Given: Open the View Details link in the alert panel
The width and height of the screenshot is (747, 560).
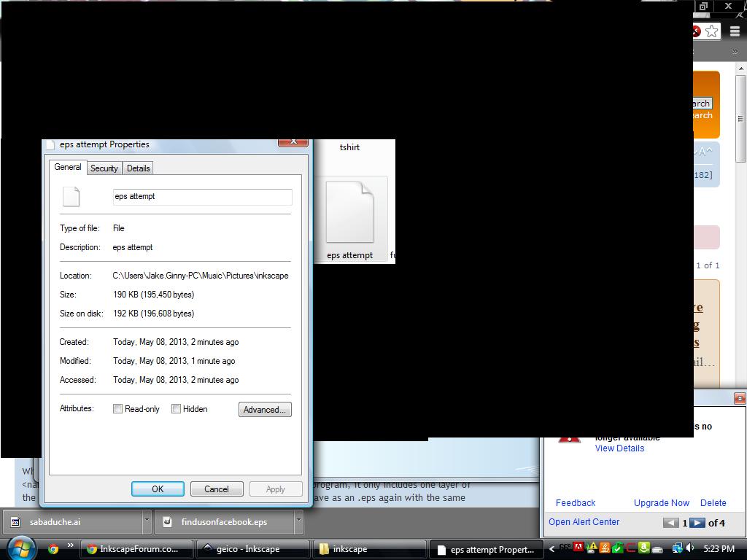Looking at the screenshot, I should click(619, 448).
